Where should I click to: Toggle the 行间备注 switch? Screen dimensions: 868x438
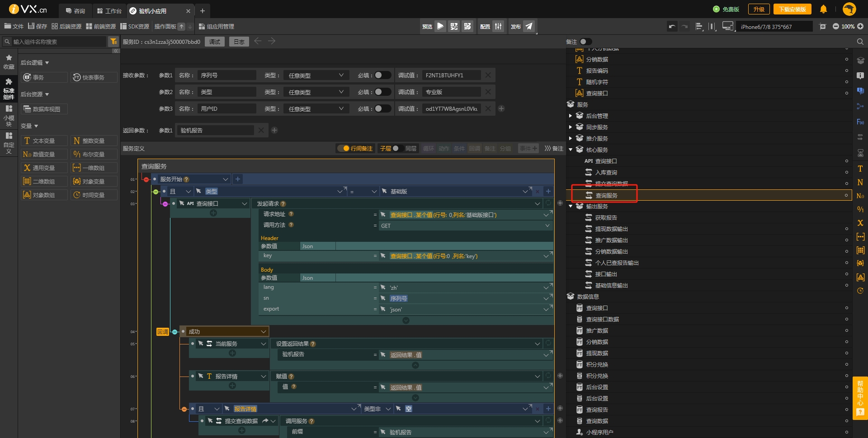(344, 148)
